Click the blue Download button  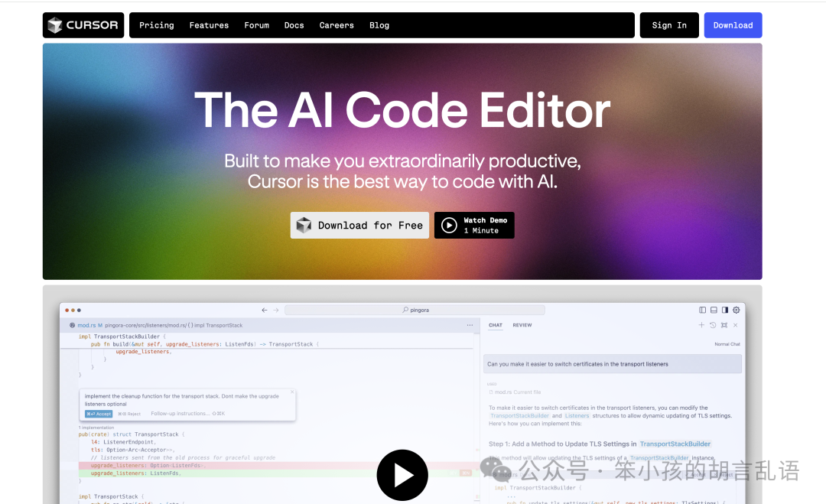733,25
